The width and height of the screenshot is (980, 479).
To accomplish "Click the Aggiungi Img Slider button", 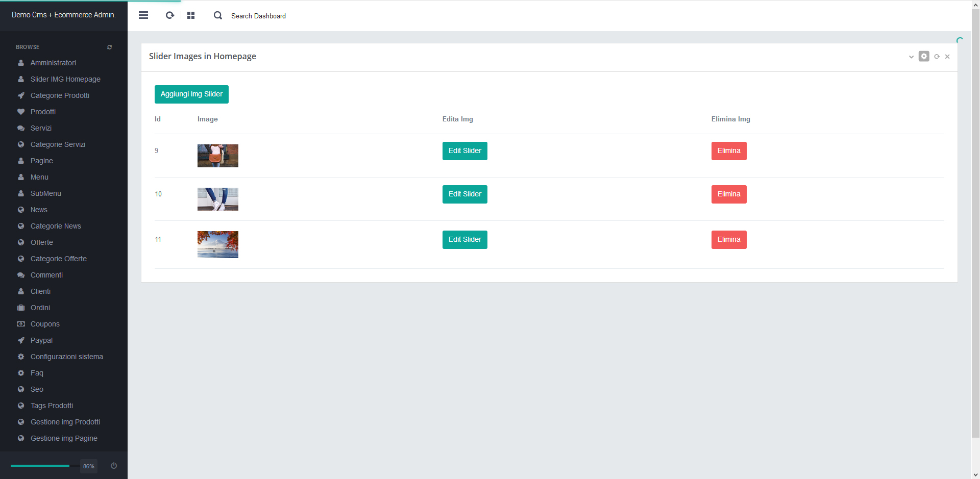I will pyautogui.click(x=191, y=94).
